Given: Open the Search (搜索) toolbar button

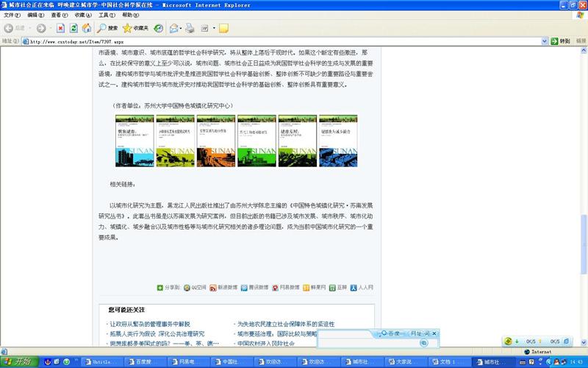Looking at the screenshot, I should [107, 28].
